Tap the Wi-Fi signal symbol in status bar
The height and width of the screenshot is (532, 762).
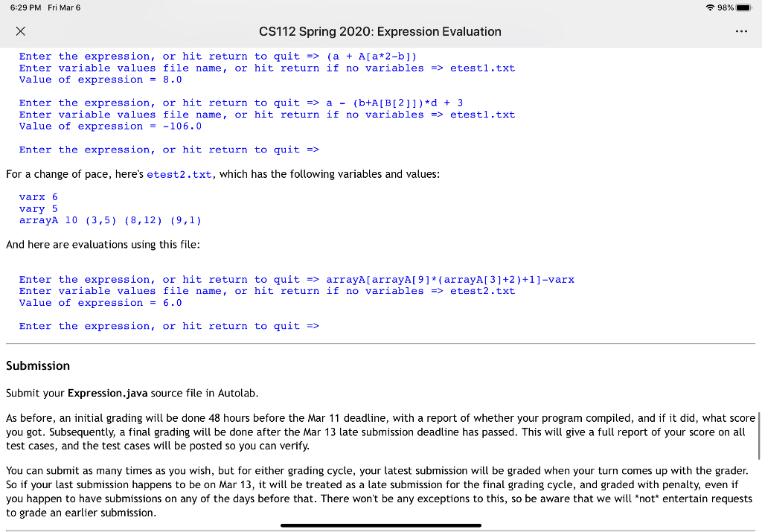click(x=711, y=7)
